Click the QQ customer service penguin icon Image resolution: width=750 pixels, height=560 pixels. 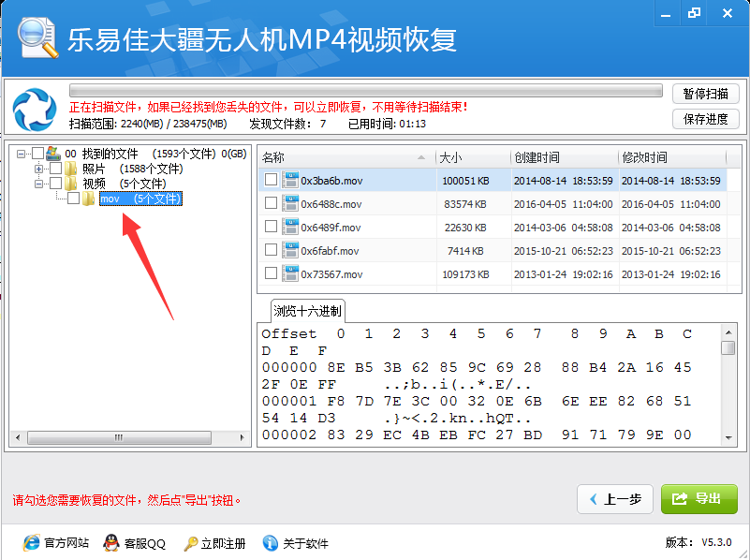coord(111,543)
